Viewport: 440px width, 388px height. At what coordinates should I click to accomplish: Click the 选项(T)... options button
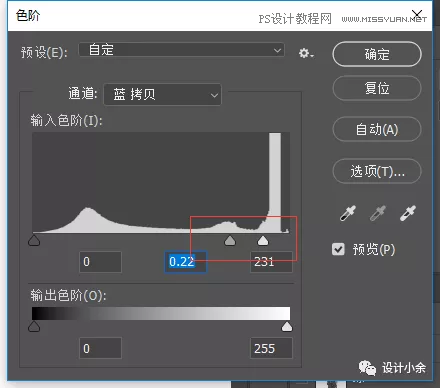377,171
